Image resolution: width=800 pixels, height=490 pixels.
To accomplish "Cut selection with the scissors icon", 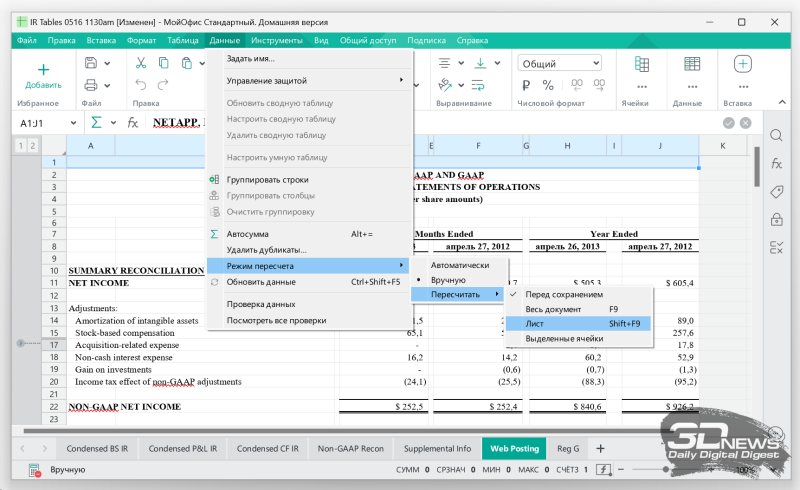I will pyautogui.click(x=141, y=63).
